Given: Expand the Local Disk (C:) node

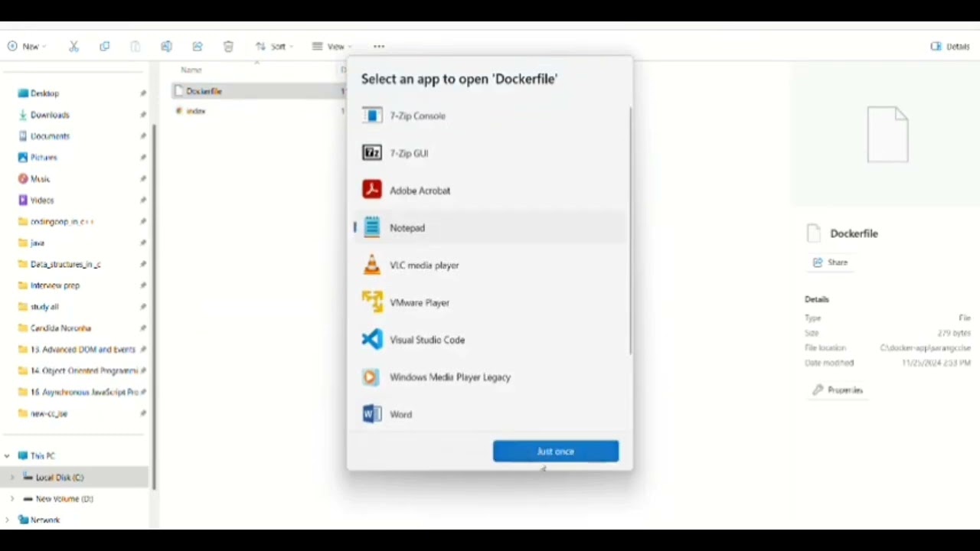Looking at the screenshot, I should [12, 477].
